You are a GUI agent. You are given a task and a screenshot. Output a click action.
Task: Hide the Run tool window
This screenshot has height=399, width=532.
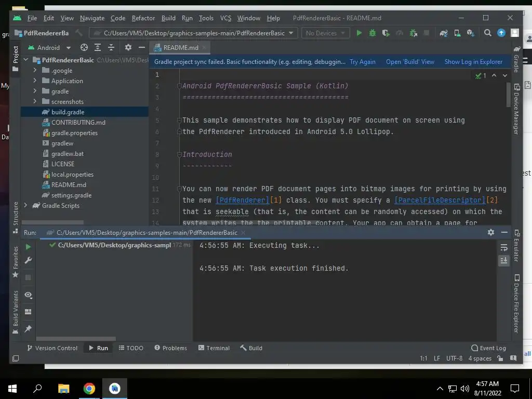click(x=504, y=232)
